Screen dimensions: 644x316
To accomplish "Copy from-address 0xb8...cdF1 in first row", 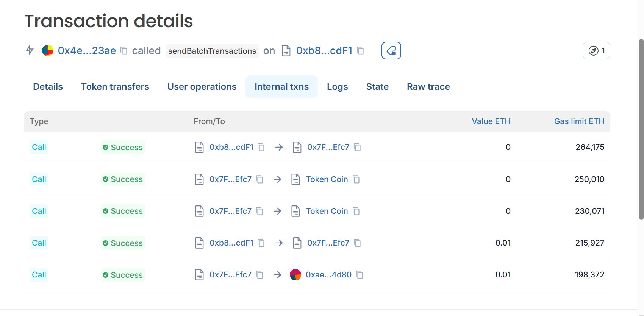I will point(261,147).
